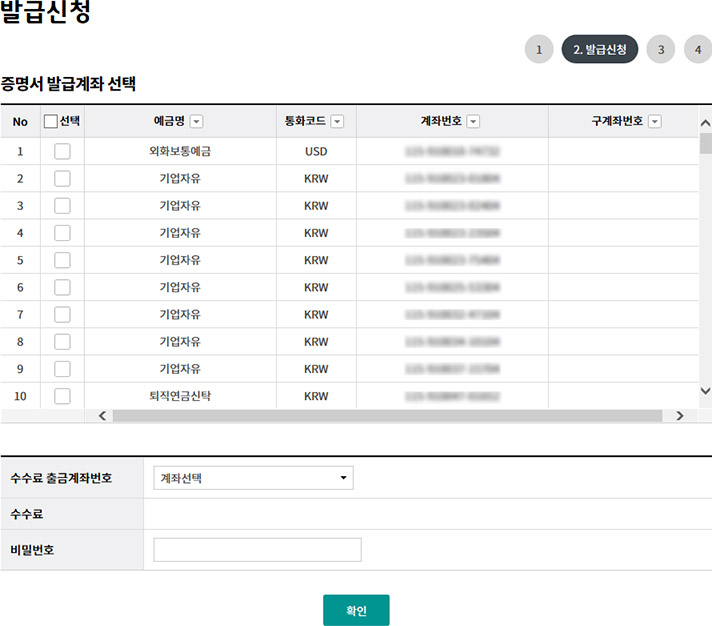Select the 2. 발급신청 step
This screenshot has width=712, height=626.
[600, 49]
